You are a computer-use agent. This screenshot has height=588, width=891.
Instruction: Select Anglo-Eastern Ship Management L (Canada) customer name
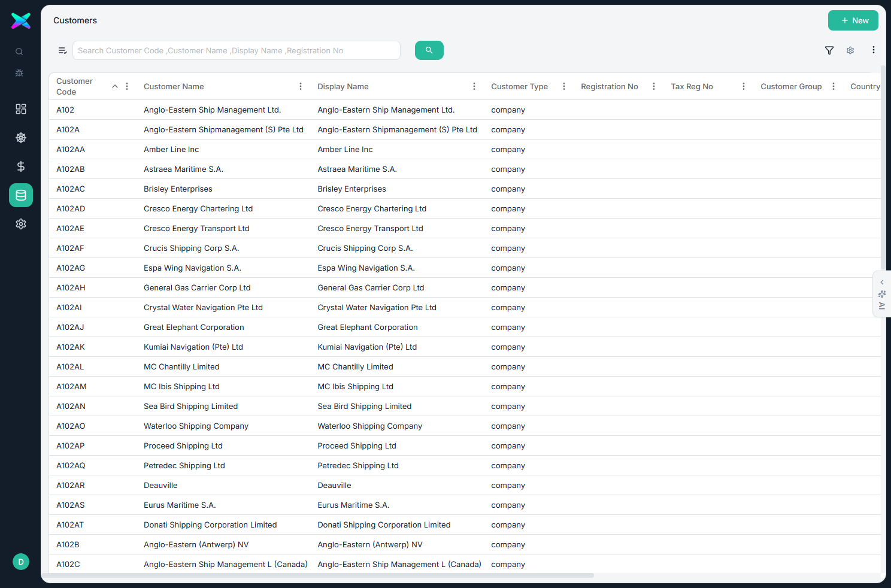pyautogui.click(x=226, y=564)
